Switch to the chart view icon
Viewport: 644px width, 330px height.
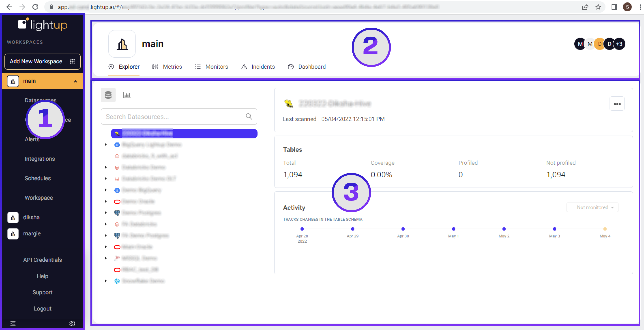127,95
